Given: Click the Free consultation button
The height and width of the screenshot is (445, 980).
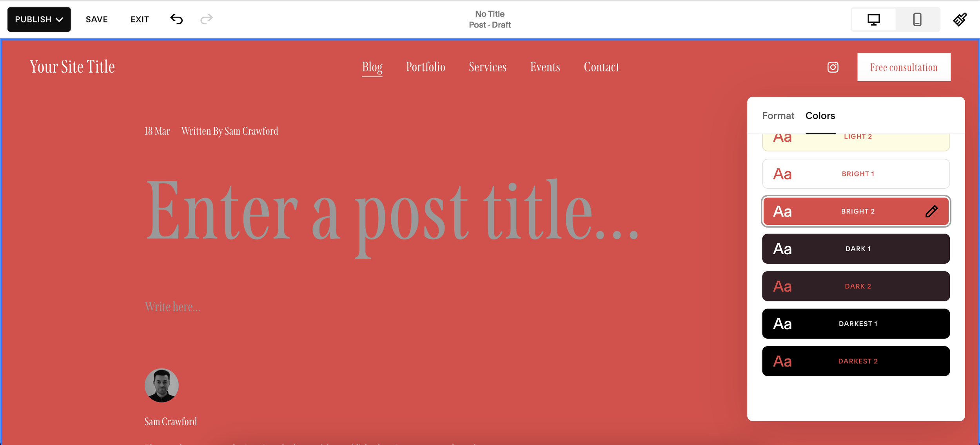Looking at the screenshot, I should (903, 67).
